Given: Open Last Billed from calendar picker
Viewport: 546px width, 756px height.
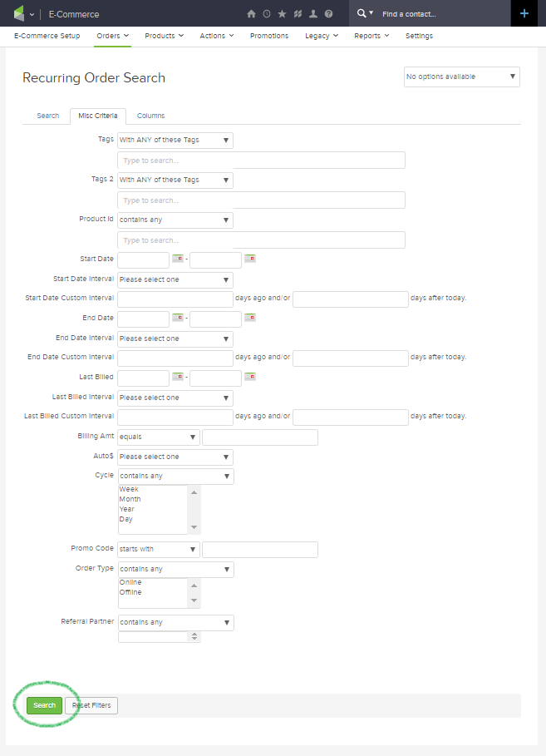Looking at the screenshot, I should pos(178,377).
